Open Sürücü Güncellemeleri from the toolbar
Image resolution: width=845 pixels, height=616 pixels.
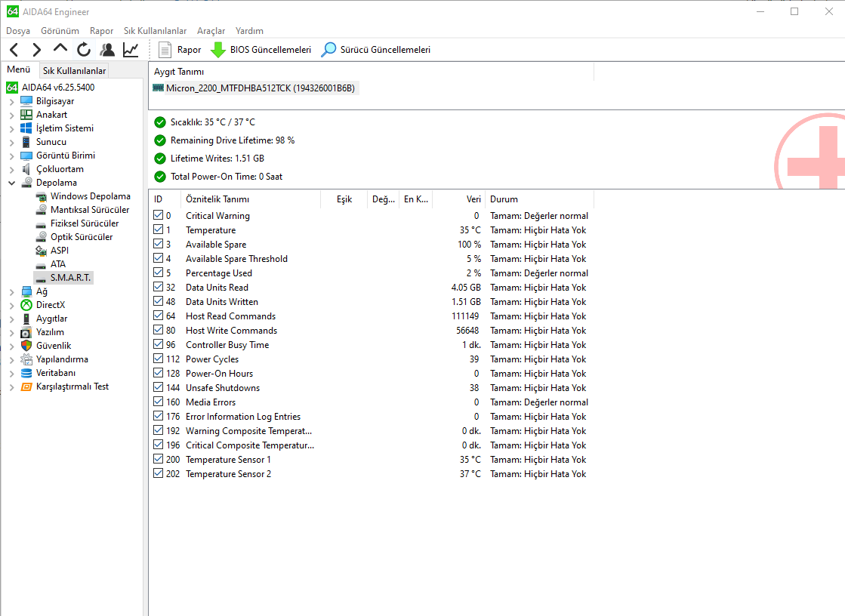coord(375,50)
